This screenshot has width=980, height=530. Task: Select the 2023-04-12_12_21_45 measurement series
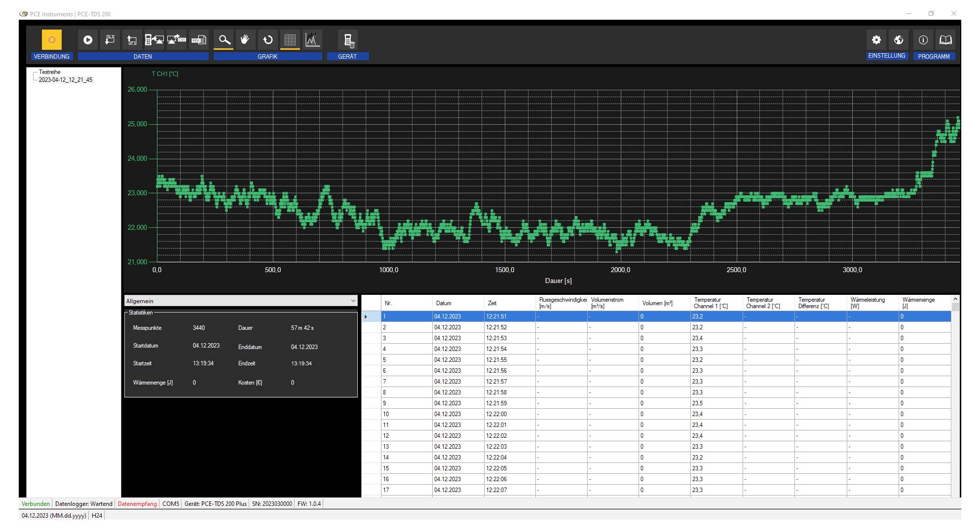point(66,79)
